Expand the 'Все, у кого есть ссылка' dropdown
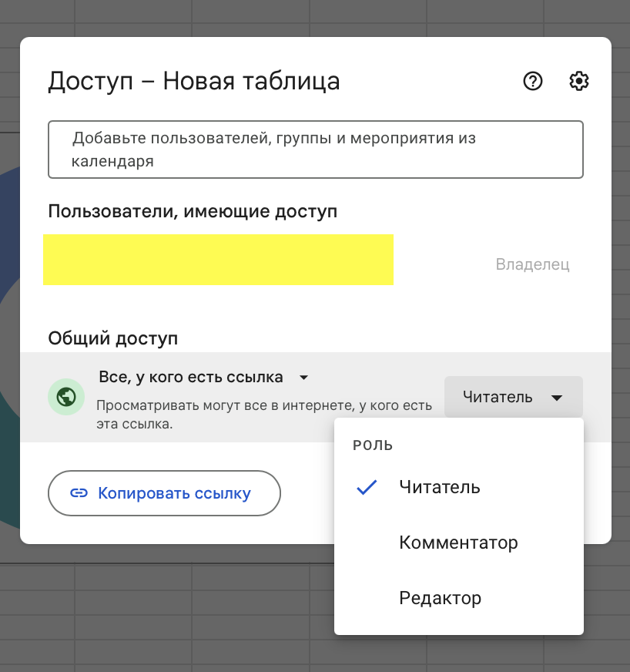 [x=203, y=377]
